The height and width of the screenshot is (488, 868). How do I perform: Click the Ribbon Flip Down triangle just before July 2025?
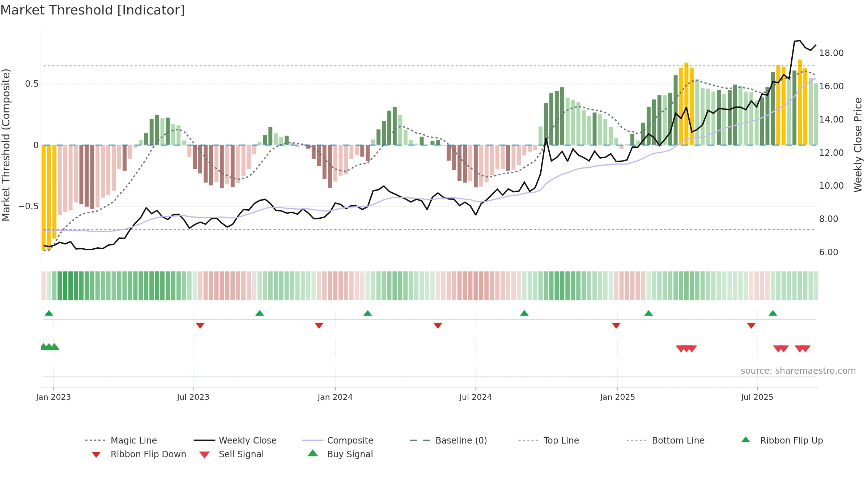pyautogui.click(x=751, y=326)
